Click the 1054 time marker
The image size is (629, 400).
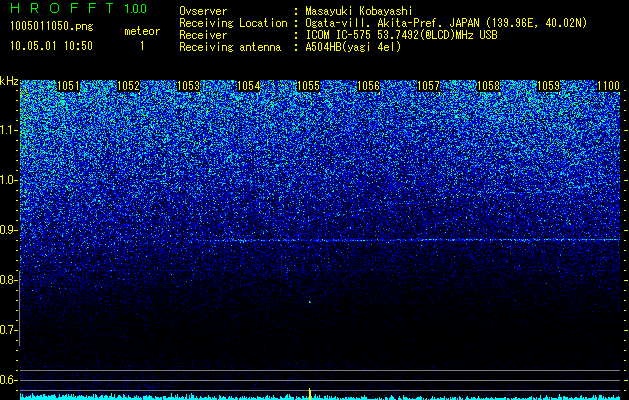pos(248,86)
